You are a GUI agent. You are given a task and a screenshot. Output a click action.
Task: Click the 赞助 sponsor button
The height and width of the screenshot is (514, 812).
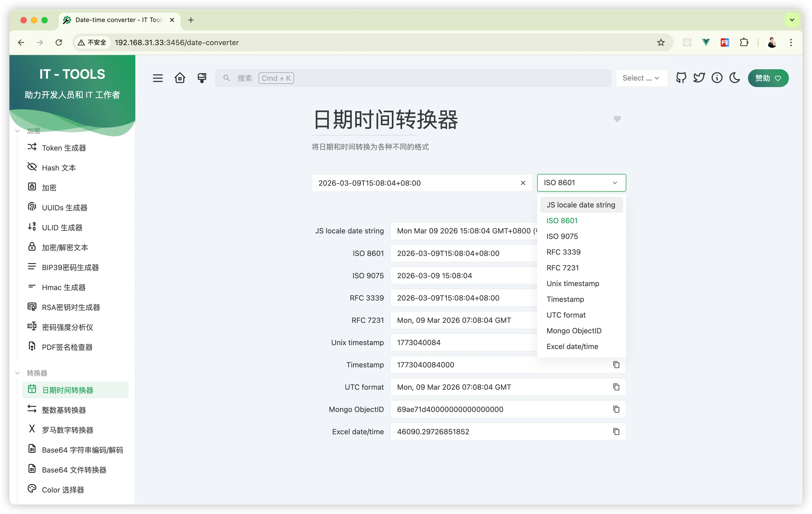click(768, 78)
